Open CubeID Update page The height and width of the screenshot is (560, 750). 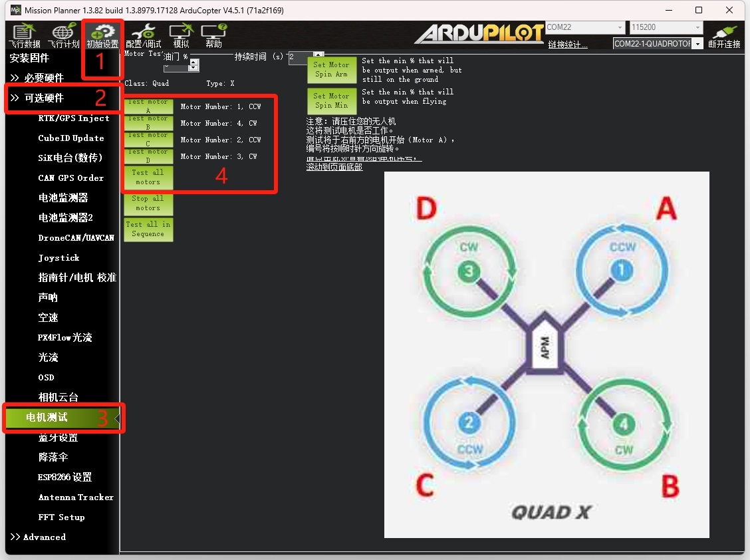coord(70,138)
